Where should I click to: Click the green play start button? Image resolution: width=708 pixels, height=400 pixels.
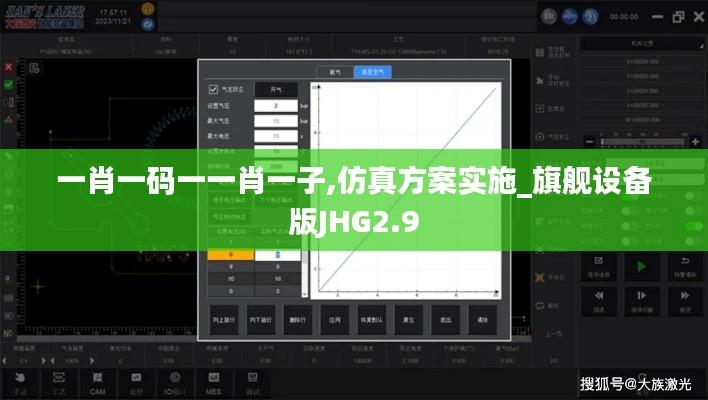642,266
